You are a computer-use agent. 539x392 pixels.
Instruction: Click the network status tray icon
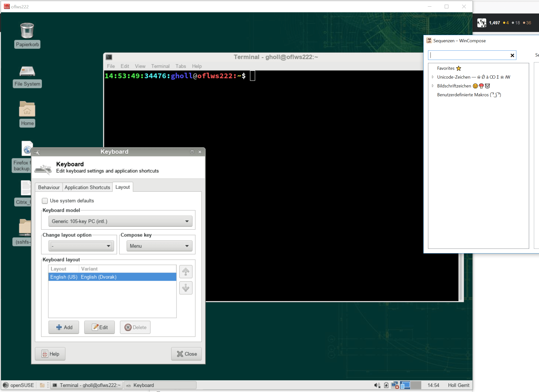[x=395, y=385]
